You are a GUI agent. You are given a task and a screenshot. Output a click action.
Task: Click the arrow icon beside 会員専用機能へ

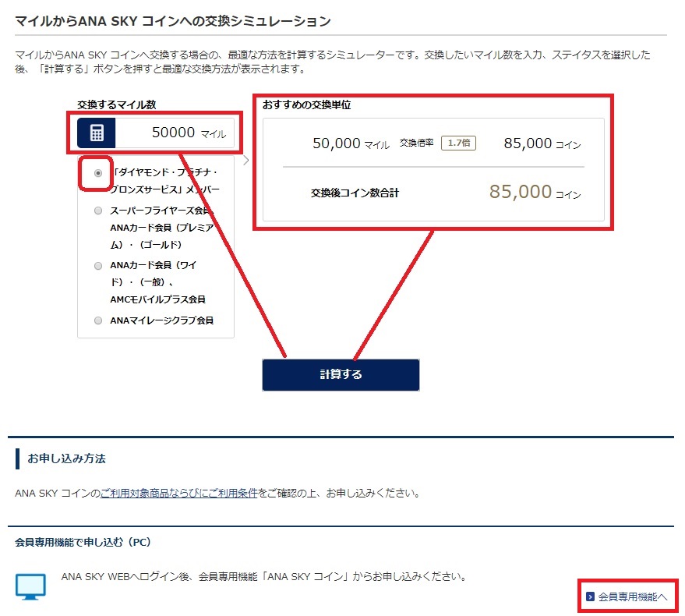pos(590,597)
